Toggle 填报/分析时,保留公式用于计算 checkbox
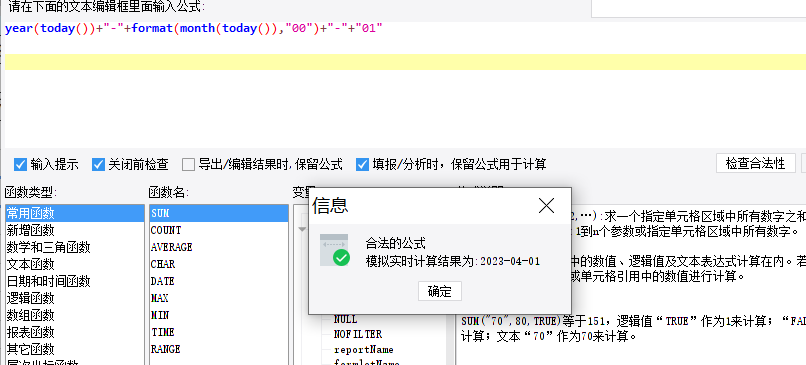The width and height of the screenshot is (806, 365). [362, 165]
